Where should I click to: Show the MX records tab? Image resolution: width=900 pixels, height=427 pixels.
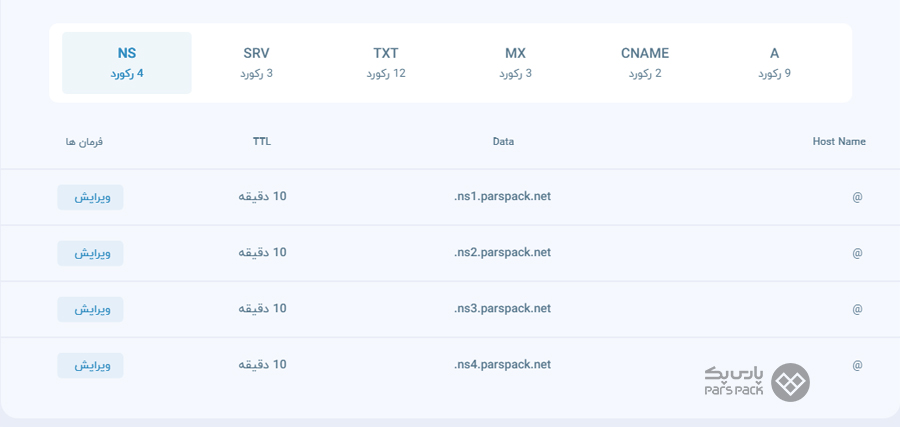pos(515,63)
